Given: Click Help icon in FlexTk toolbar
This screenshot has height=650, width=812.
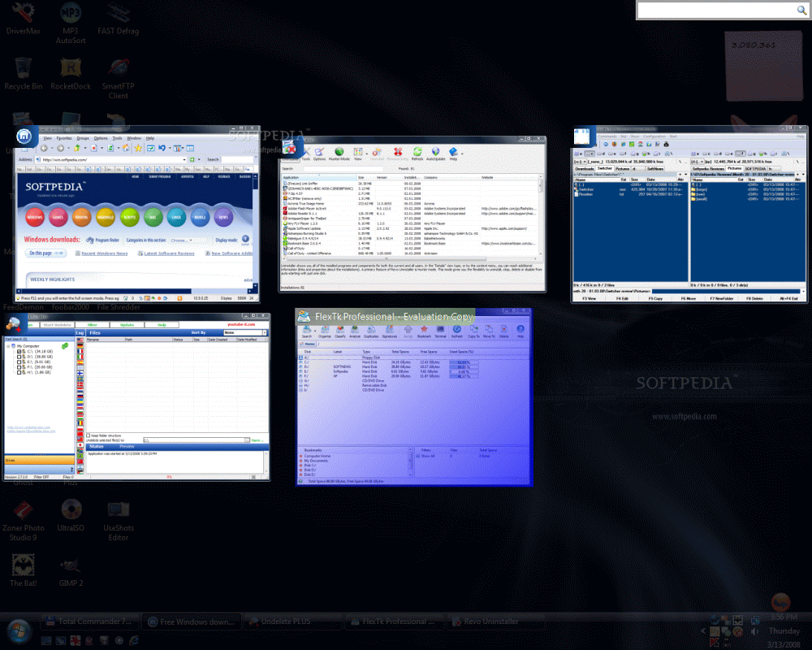Looking at the screenshot, I should [x=520, y=331].
